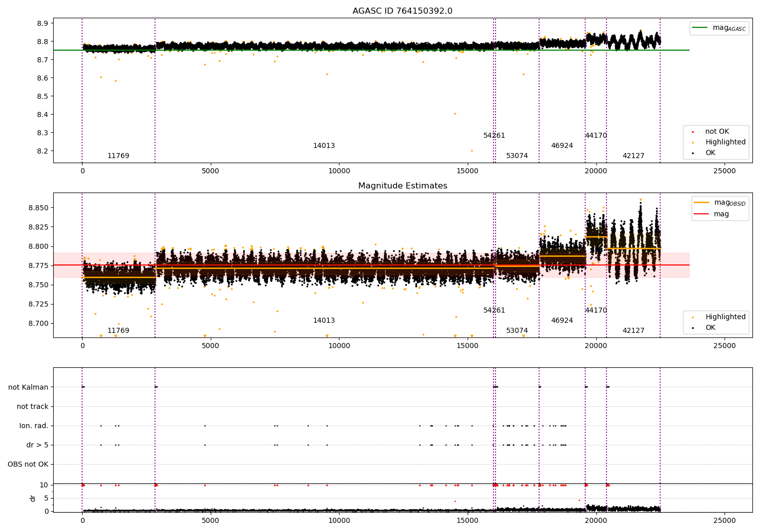The image size is (760, 532).
Task: Click the obsid label 44170 in the top plot
Action: 596,136
